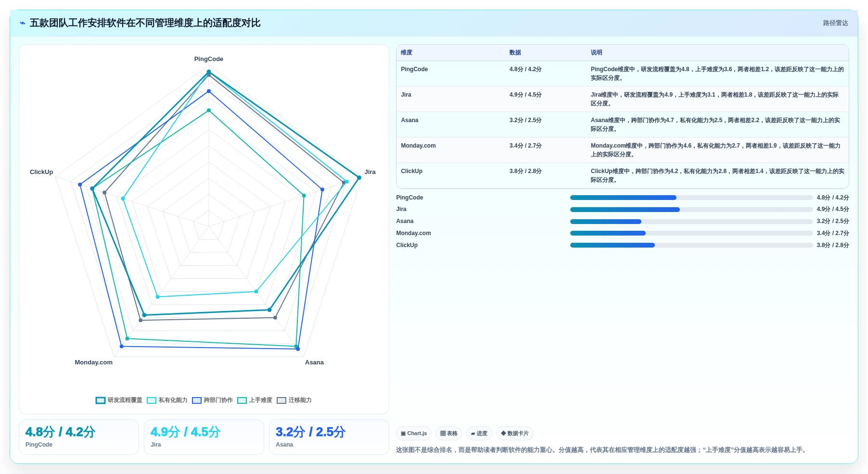This screenshot has width=868, height=474.
Task: Click ClickUp label in progress list
Action: 407,245
